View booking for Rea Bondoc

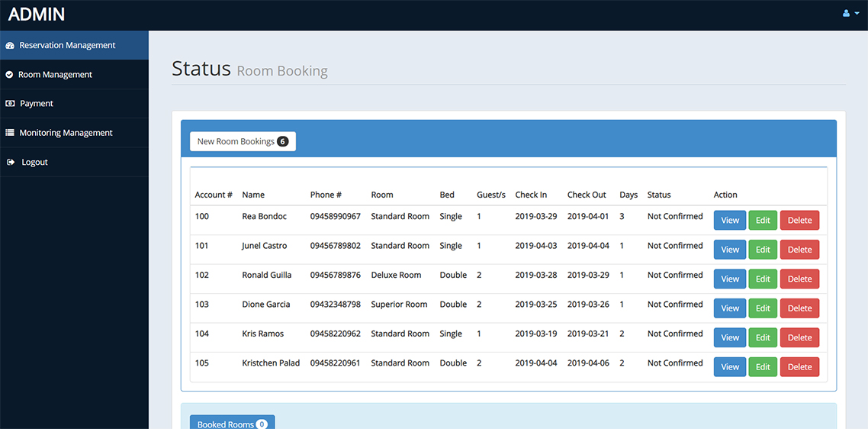click(730, 220)
